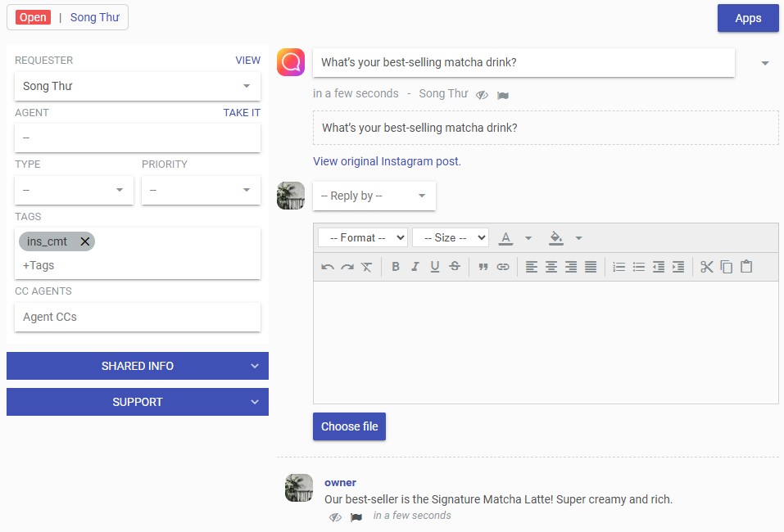Expand the Format dropdown in editor
Screen dimensions: 784x532
[363, 237]
